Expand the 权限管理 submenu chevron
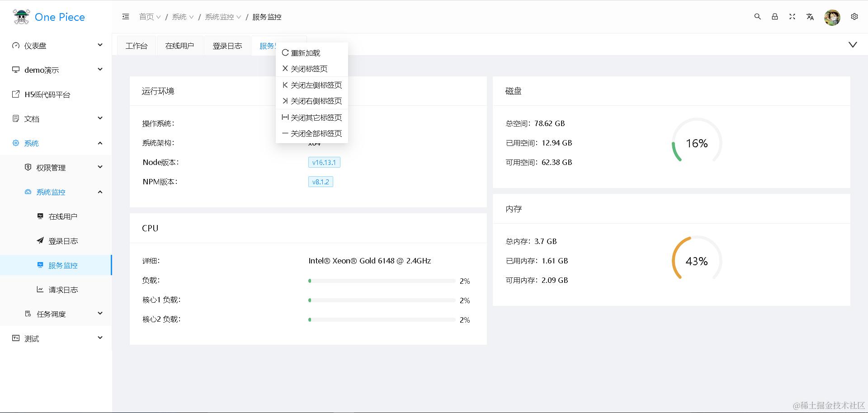Screen dimensions: 868x413 (100, 167)
